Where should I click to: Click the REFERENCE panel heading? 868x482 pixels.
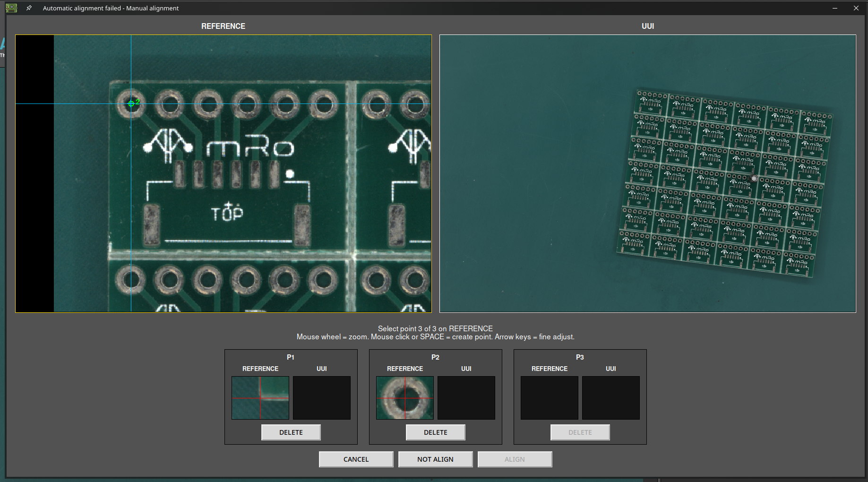pyautogui.click(x=223, y=26)
